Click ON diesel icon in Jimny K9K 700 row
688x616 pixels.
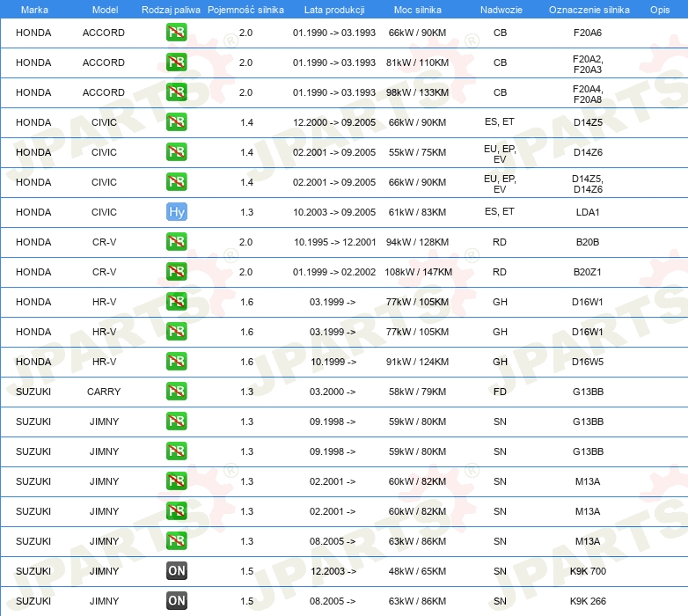coord(176,571)
